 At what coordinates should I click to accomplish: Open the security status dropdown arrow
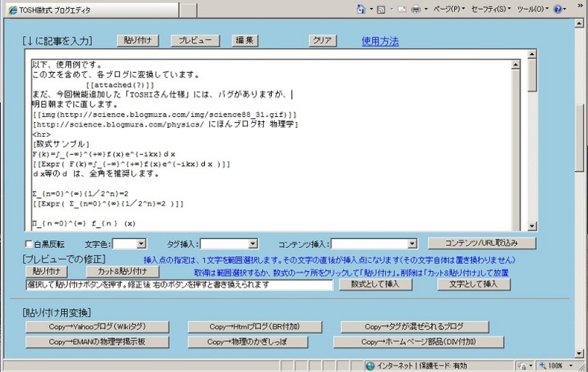[531, 365]
